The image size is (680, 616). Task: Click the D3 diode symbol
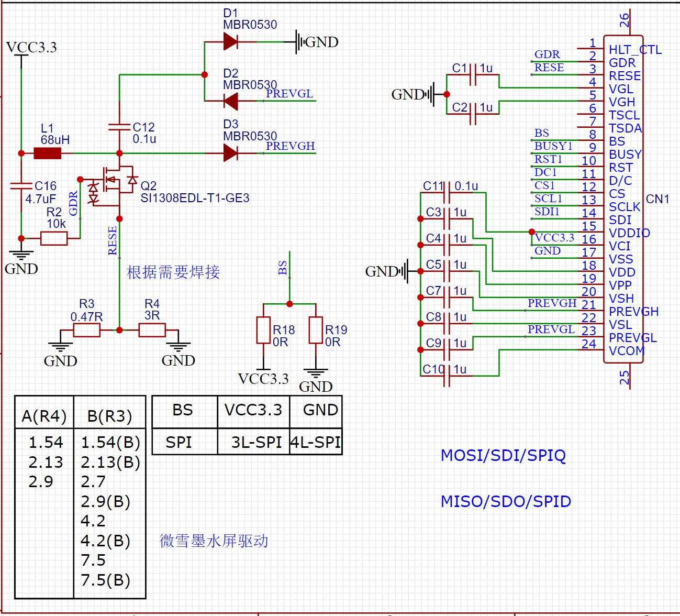click(230, 153)
